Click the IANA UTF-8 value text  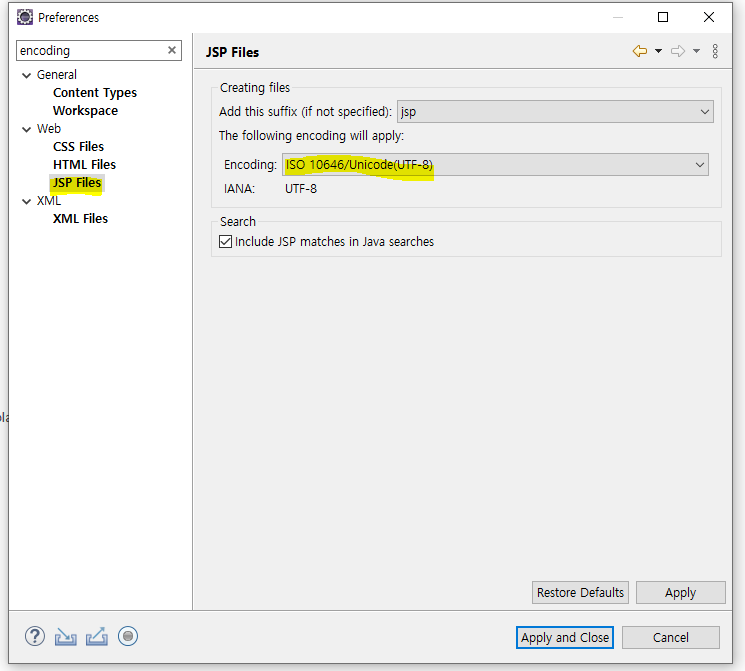301,189
